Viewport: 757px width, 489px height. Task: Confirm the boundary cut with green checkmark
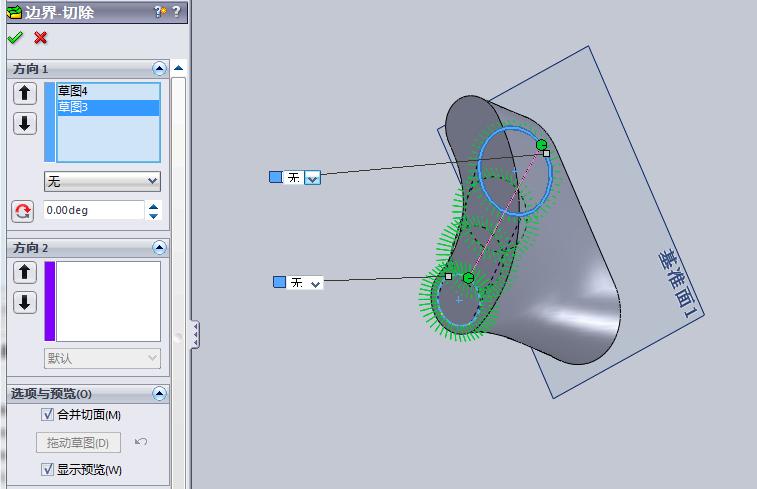(15, 38)
